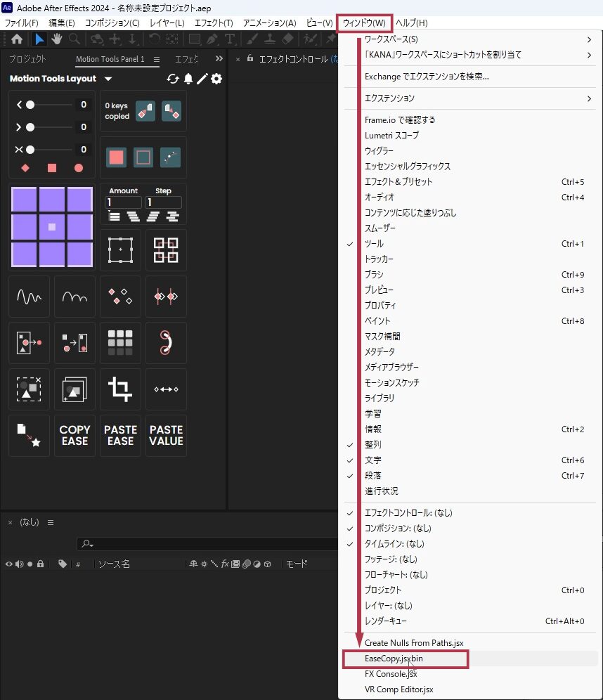Click the Motion Tools edit pencil icon
603x700 pixels.
(202, 79)
